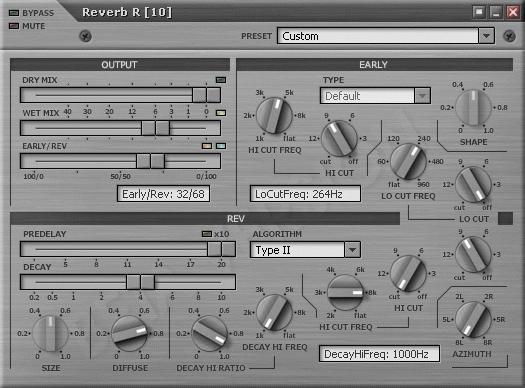The width and height of the screenshot is (525, 388).
Task: Click the DECAY HI RATIO knob
Action: 210,333
